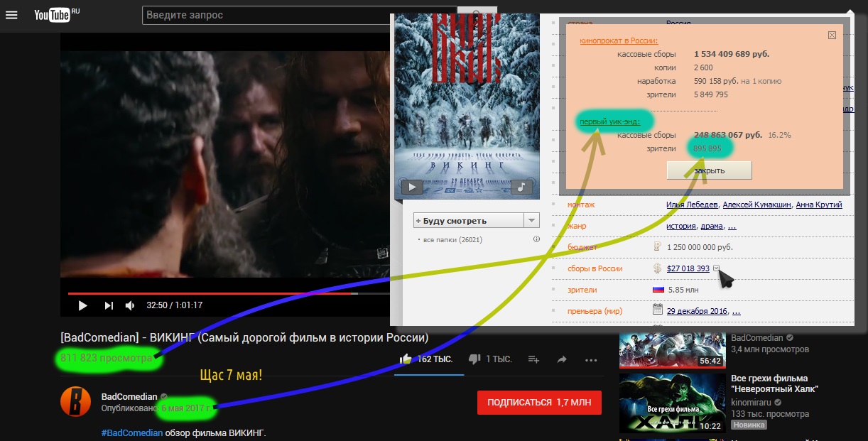Expand the 'Буду смотреть' dropdown arrow
Image resolution: width=868 pixels, height=441 pixels.
click(x=531, y=221)
